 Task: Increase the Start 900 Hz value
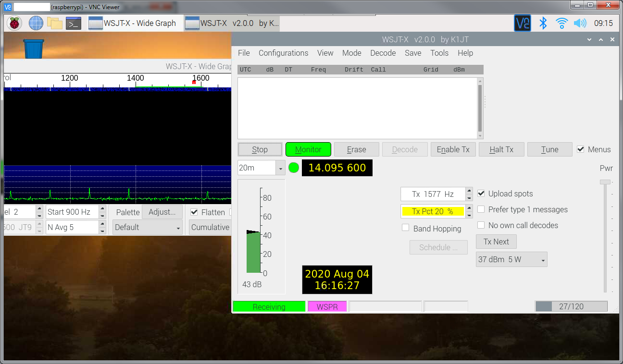pyautogui.click(x=102, y=209)
